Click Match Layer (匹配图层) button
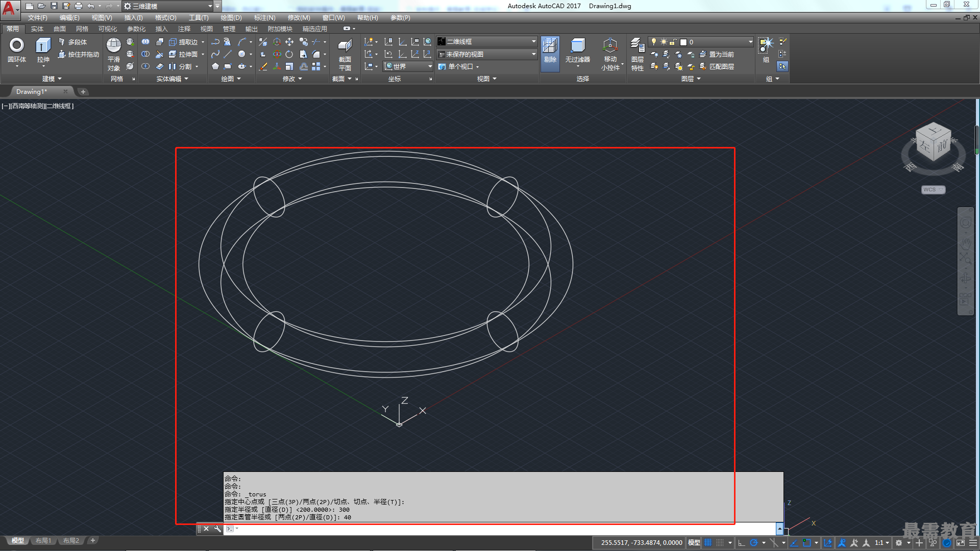This screenshot has height=551, width=980. (x=717, y=66)
